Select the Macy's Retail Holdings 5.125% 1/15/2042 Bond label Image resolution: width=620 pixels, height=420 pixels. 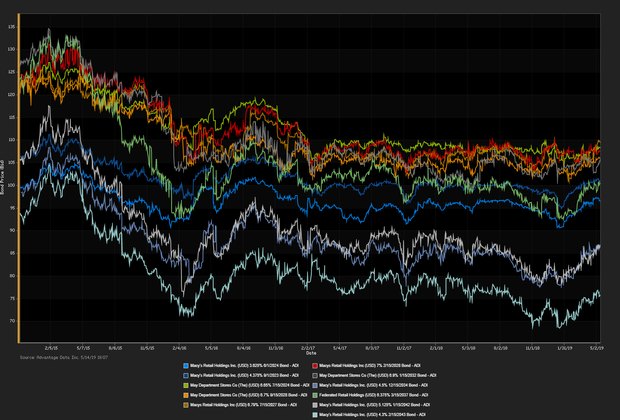(x=374, y=405)
